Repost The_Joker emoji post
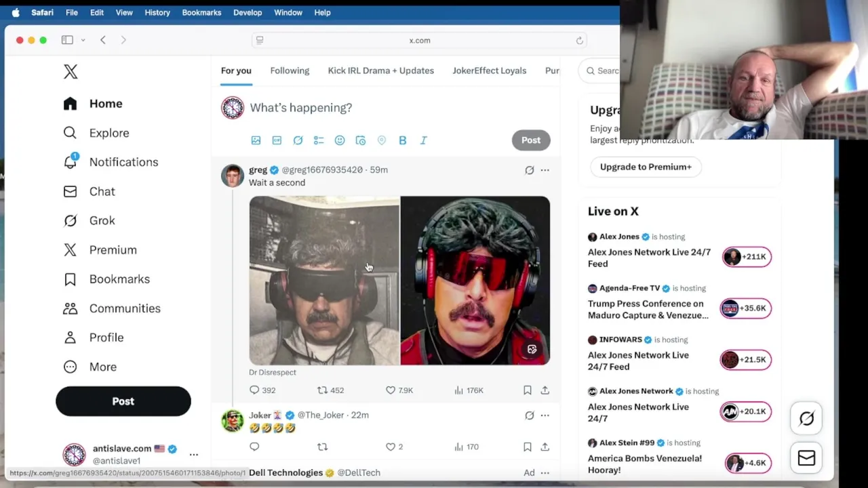 [x=323, y=447]
